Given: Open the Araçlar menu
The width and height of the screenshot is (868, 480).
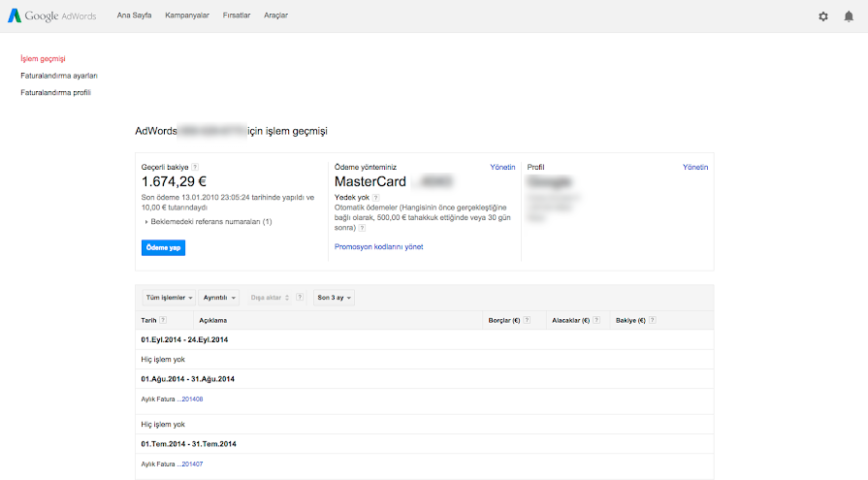Looking at the screenshot, I should click(x=275, y=16).
